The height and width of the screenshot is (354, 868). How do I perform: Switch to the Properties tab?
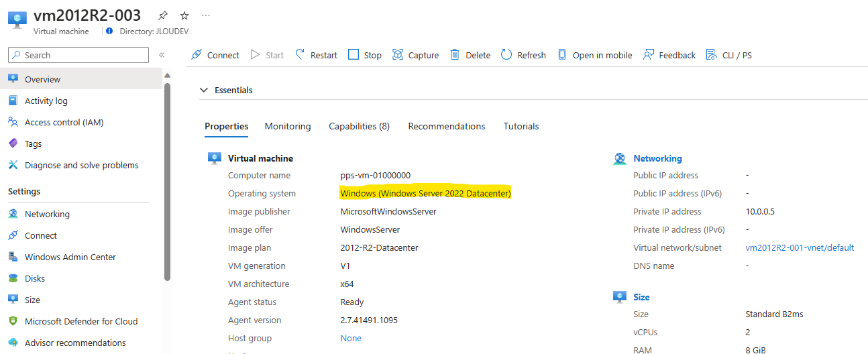[227, 126]
